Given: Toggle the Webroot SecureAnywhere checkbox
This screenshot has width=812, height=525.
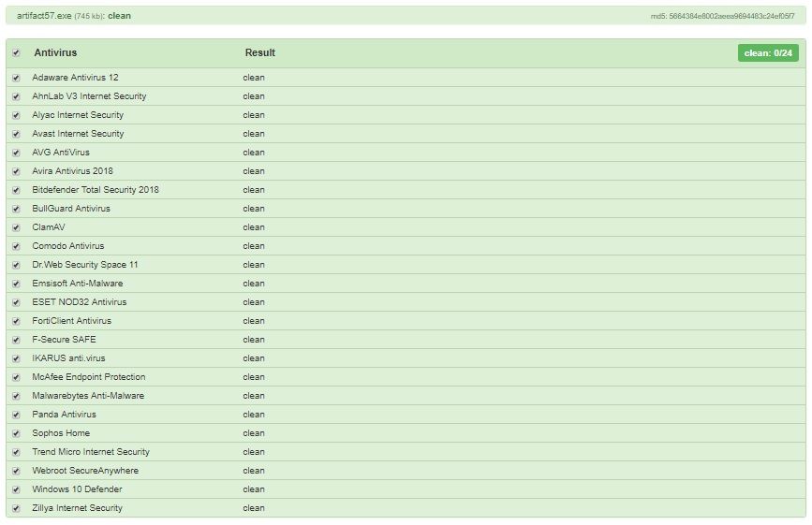Looking at the screenshot, I should click(x=16, y=472).
